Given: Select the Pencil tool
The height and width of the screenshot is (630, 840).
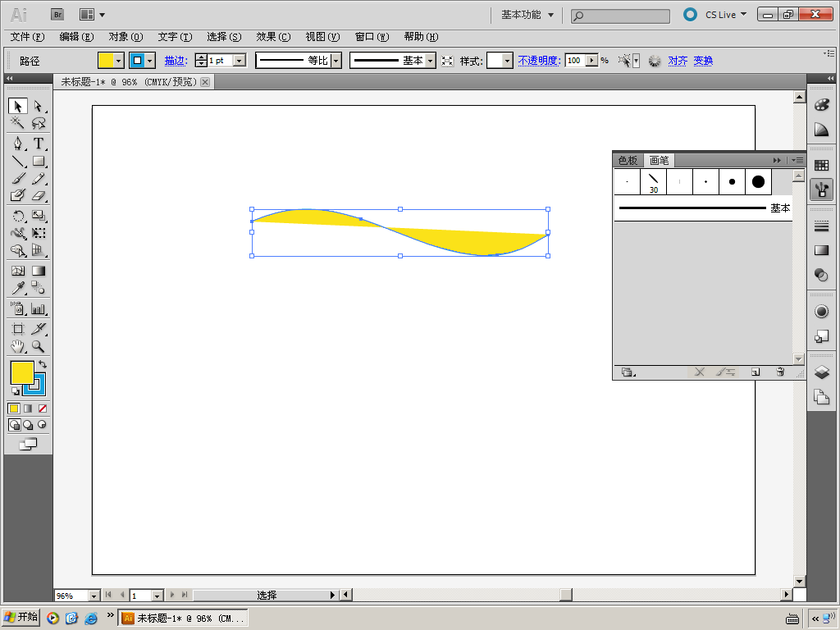Looking at the screenshot, I should pyautogui.click(x=38, y=178).
